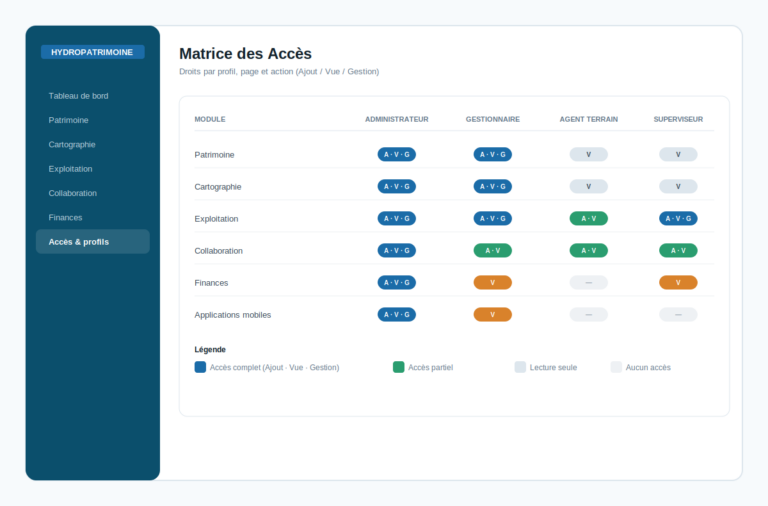Click Administrateur A·V·G badge for Cartographie

click(x=397, y=187)
